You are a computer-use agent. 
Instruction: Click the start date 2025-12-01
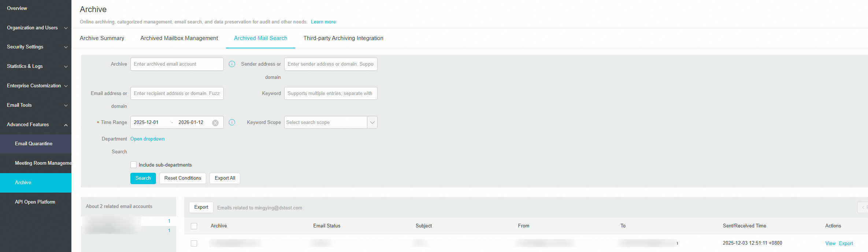click(146, 123)
